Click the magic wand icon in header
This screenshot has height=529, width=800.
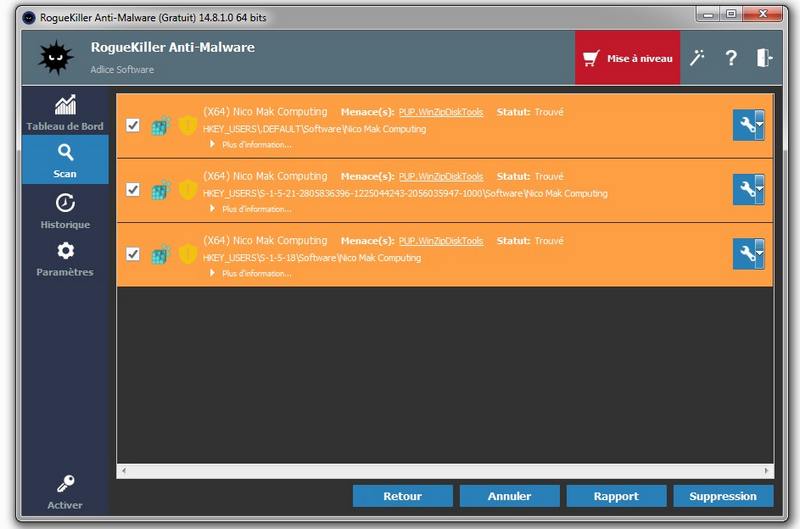[x=697, y=58]
